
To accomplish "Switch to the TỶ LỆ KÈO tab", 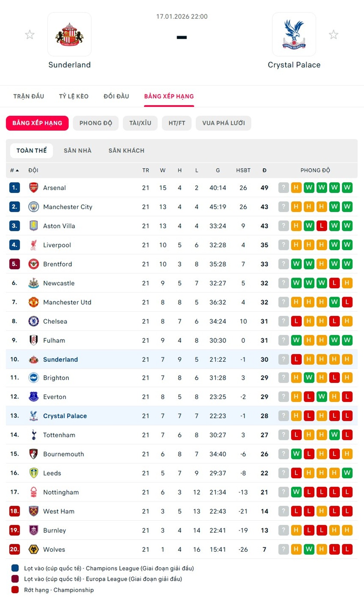I will 74,96.
